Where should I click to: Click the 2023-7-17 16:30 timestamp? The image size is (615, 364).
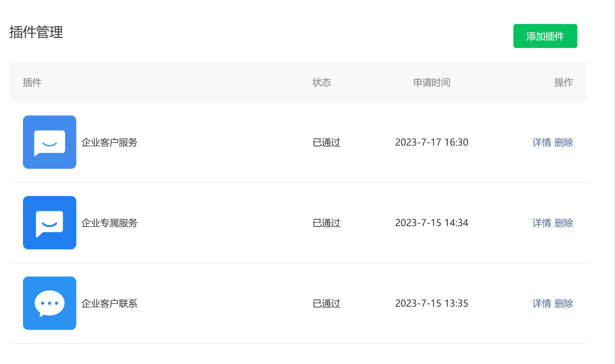coord(432,142)
